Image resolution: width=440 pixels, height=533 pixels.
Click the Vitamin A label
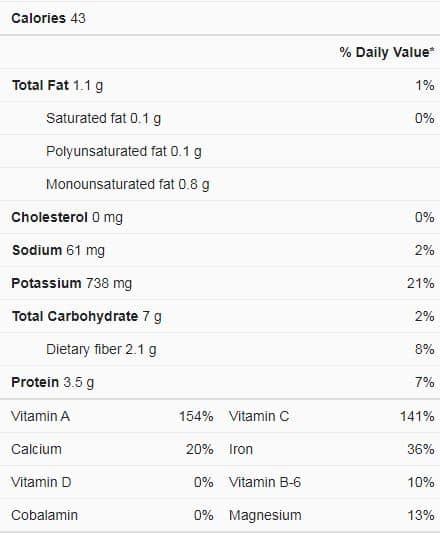(x=40, y=416)
